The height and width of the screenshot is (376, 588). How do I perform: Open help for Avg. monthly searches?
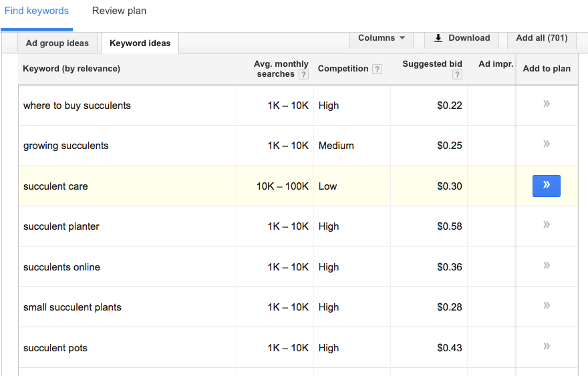point(304,75)
